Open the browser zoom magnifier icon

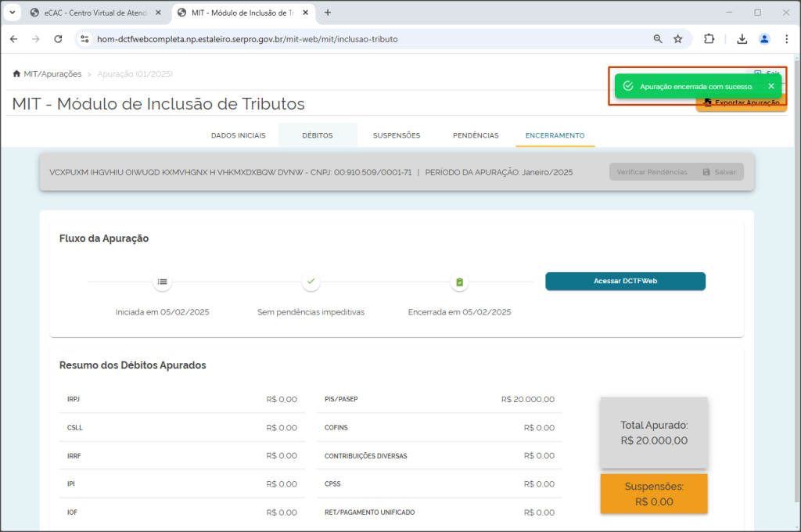coord(658,39)
